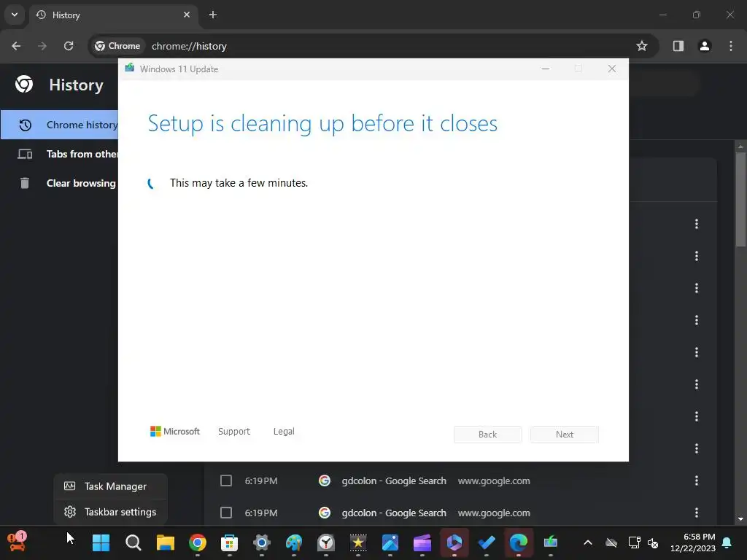Click the Microsoft logo in setup dialog
747x560 pixels.
(x=175, y=432)
